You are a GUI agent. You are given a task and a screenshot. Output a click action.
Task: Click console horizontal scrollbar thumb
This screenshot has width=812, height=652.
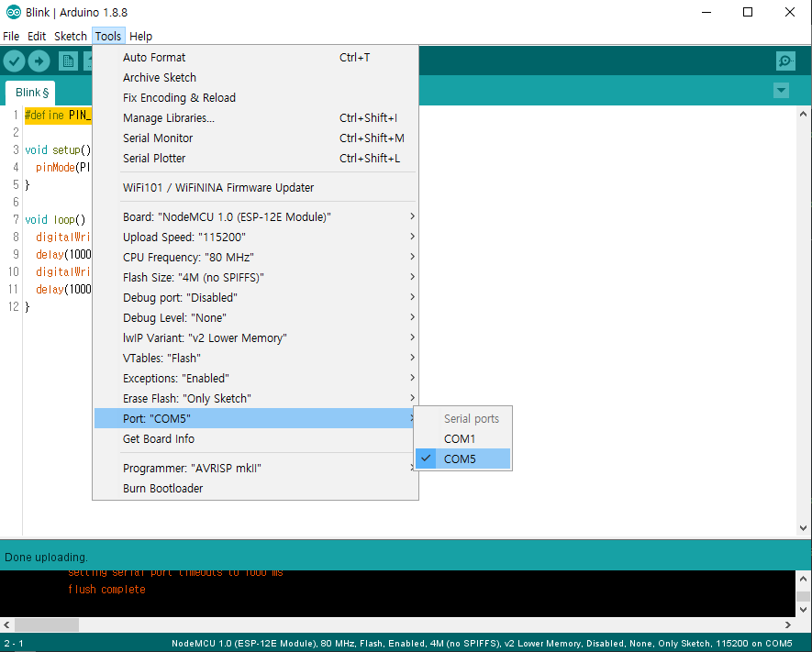(x=47, y=624)
